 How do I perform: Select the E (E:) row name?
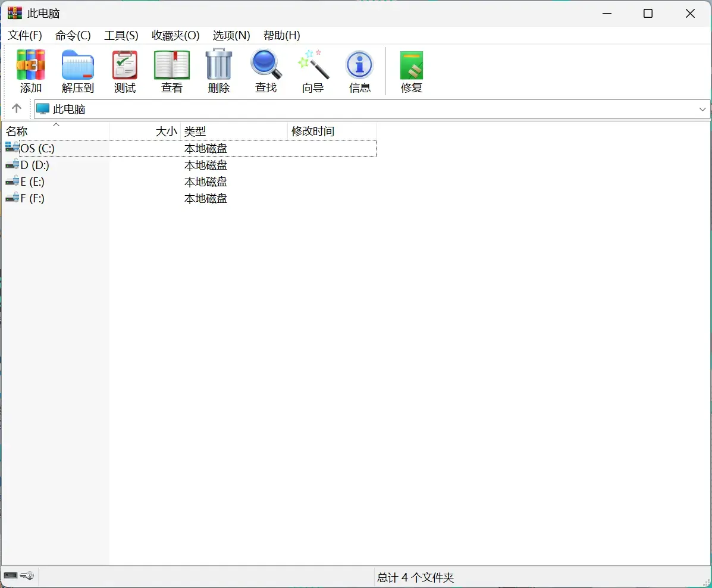tap(32, 182)
